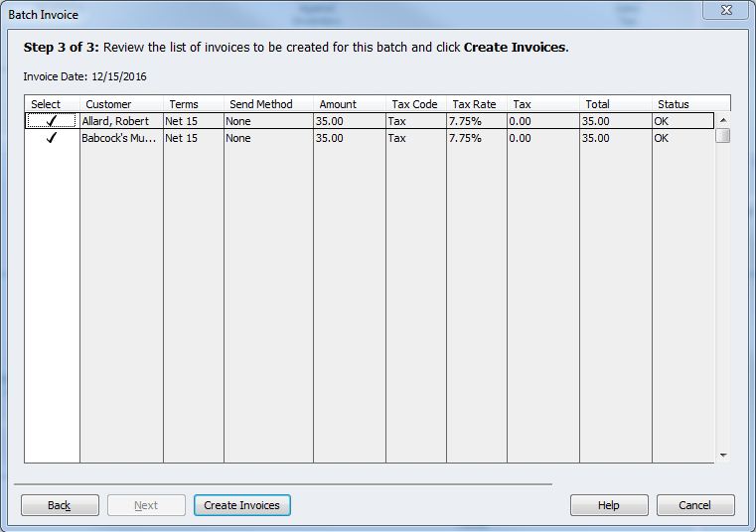Select the Status column header
756x532 pixels.
click(673, 104)
